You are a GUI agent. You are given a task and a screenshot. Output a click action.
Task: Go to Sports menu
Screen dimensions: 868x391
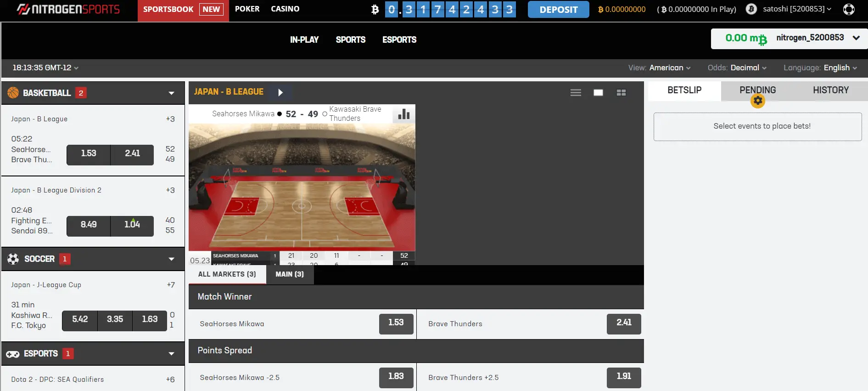(351, 40)
